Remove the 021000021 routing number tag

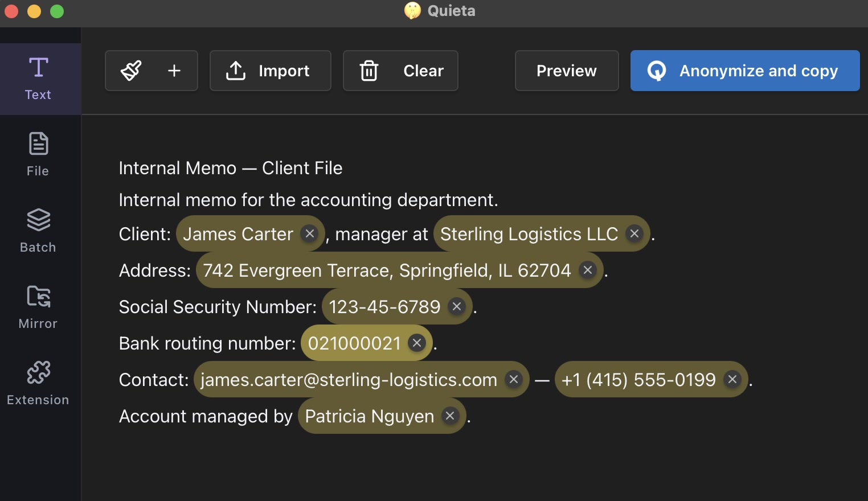pos(417,343)
